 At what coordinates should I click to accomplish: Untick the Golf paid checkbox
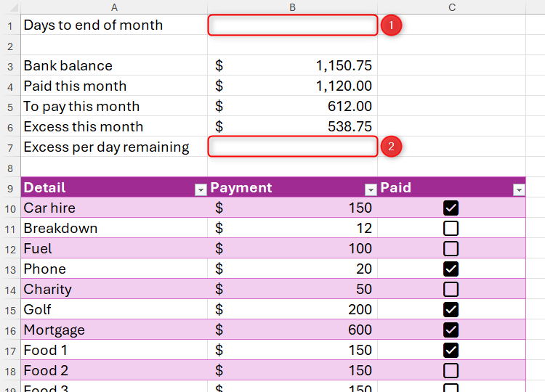451,310
